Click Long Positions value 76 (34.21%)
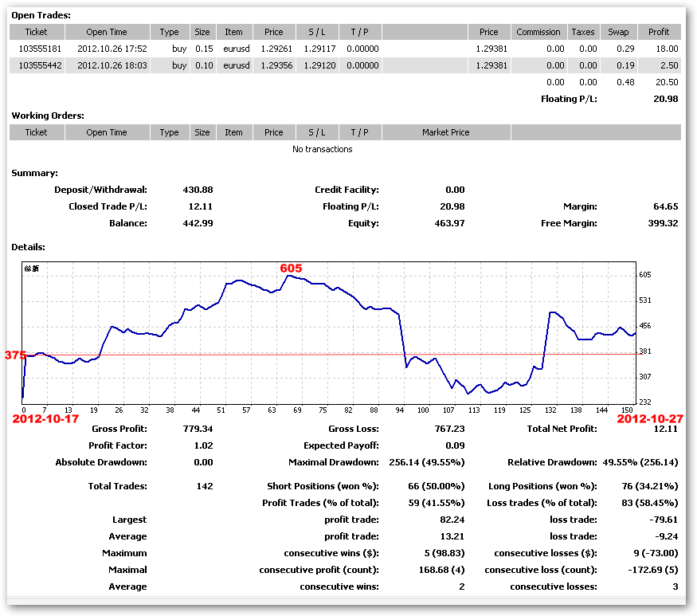Screen dimensions: 697x616 coord(650,486)
